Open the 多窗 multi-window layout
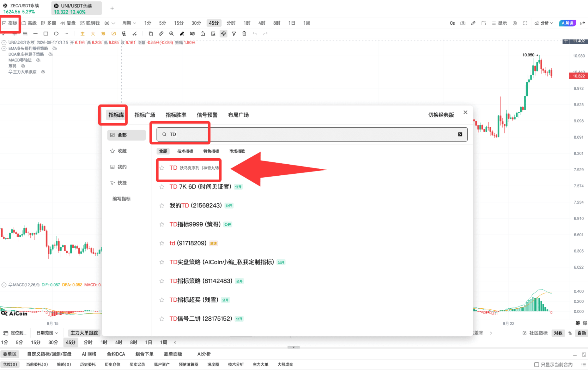This screenshot has height=371, width=588. pyautogui.click(x=49, y=23)
